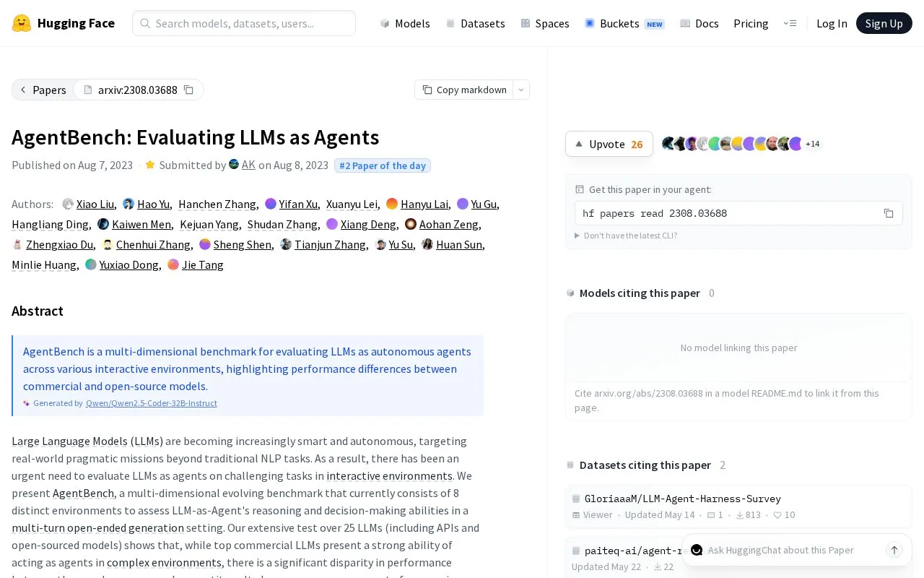924x578 pixels.
Task: Open the Pricing menu item
Action: coord(751,23)
